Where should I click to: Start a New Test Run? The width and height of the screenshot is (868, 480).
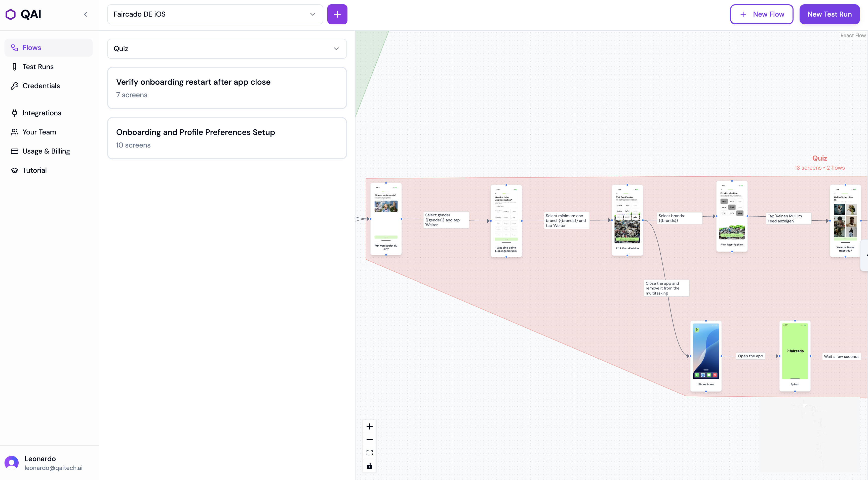829,14
